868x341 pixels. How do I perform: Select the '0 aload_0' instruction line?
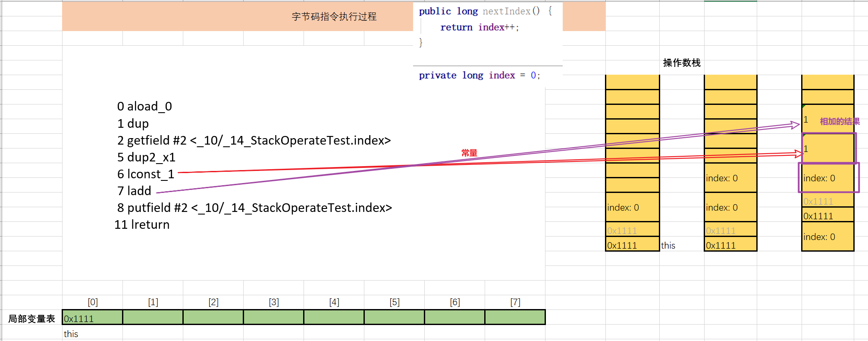pyautogui.click(x=144, y=106)
